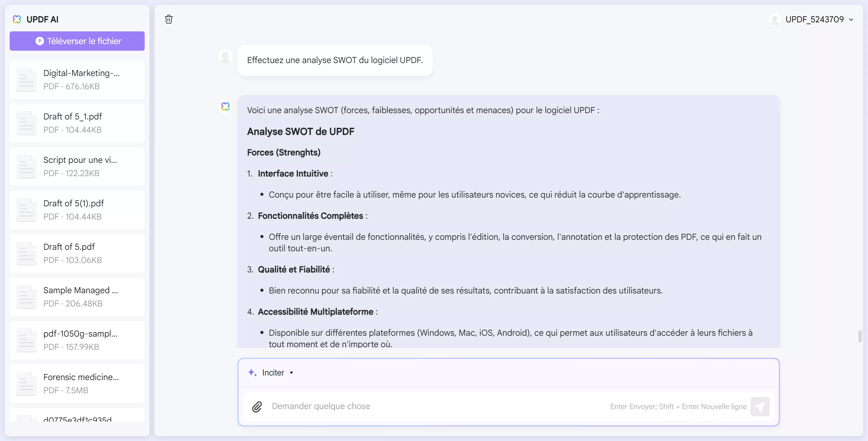Select pdf-1050g-sampl file in the sidebar

coord(77,340)
